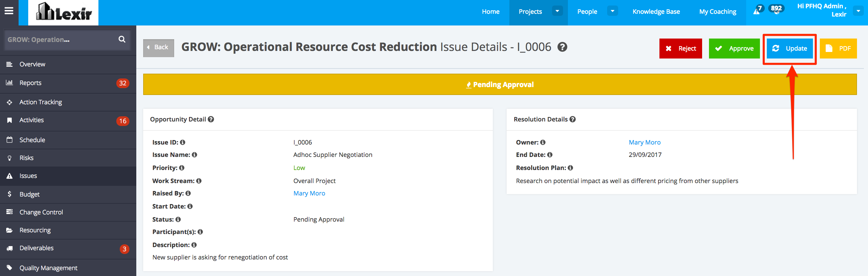Go to Home in top navigation

pyautogui.click(x=490, y=11)
